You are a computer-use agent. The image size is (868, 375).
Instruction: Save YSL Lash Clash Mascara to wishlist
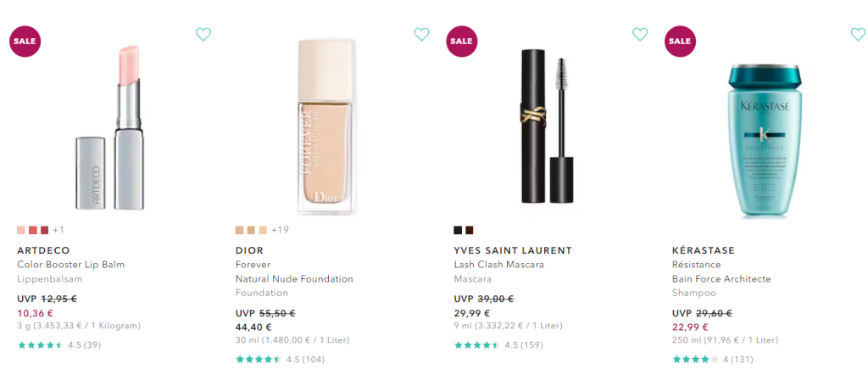[x=640, y=34]
